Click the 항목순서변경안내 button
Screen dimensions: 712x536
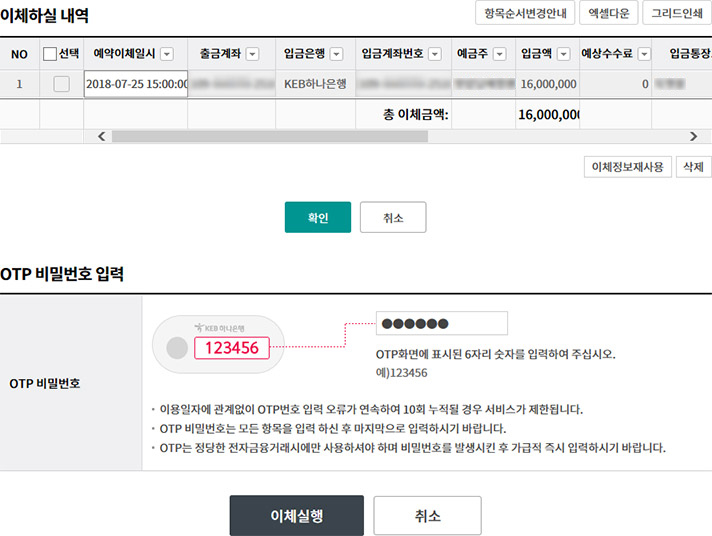[524, 13]
